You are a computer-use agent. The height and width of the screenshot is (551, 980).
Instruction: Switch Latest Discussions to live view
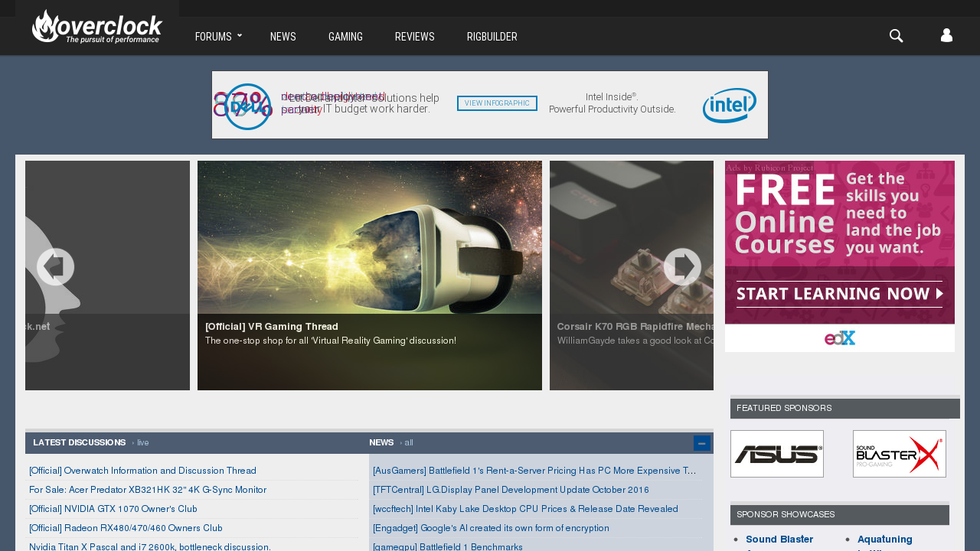point(142,443)
